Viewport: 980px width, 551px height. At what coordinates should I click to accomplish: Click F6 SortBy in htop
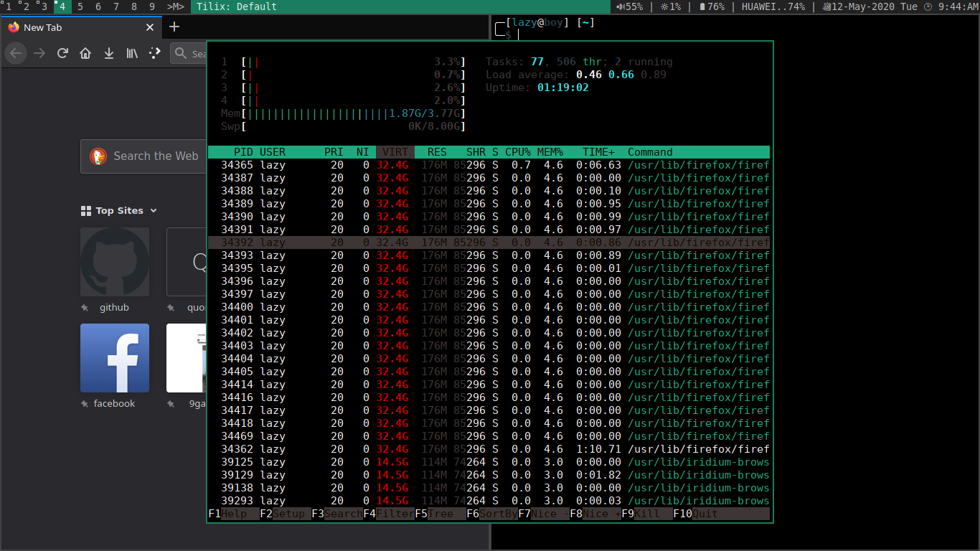tap(492, 514)
